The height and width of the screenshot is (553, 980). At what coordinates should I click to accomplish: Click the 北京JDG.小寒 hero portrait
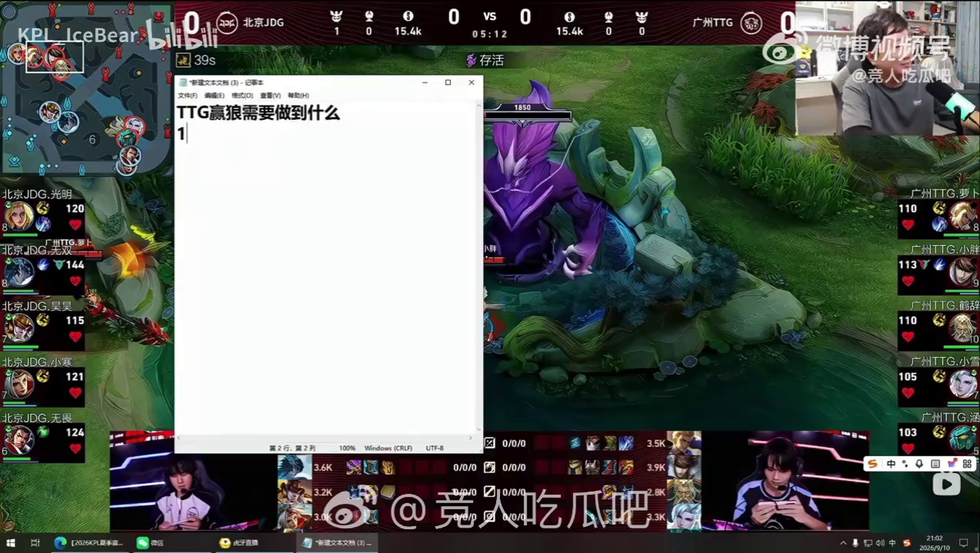(x=19, y=383)
